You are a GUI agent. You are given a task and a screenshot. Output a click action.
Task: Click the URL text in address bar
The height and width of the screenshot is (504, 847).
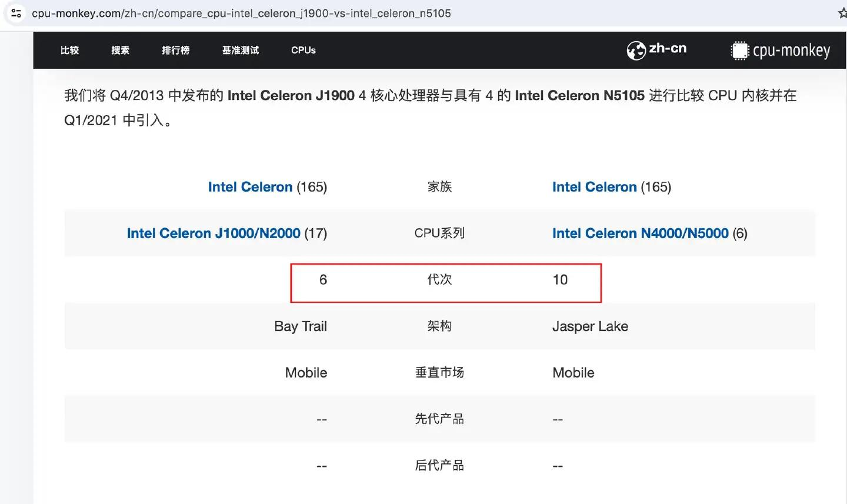(x=241, y=13)
